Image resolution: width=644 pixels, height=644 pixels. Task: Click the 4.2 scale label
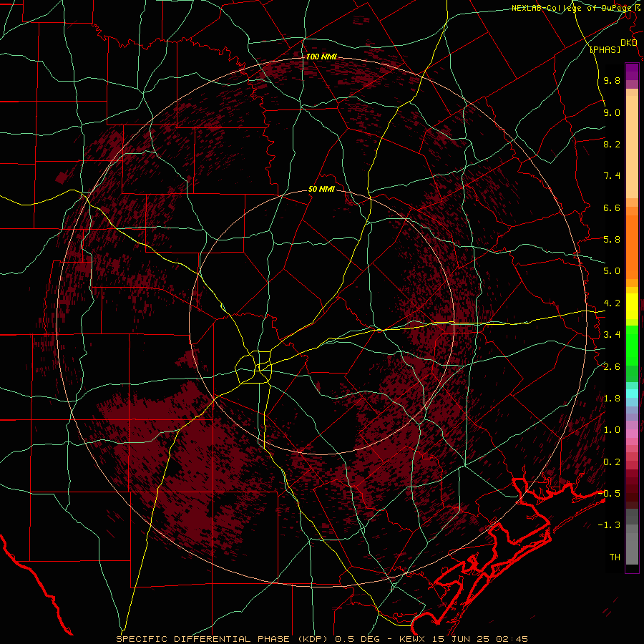pyautogui.click(x=612, y=303)
